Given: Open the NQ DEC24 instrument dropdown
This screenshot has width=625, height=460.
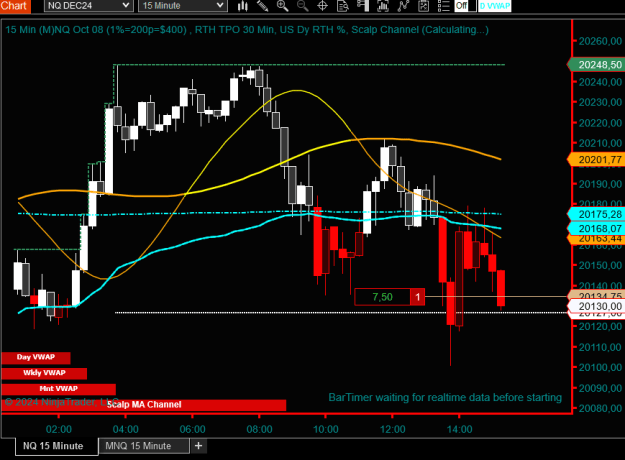Looking at the screenshot, I should pos(88,6).
